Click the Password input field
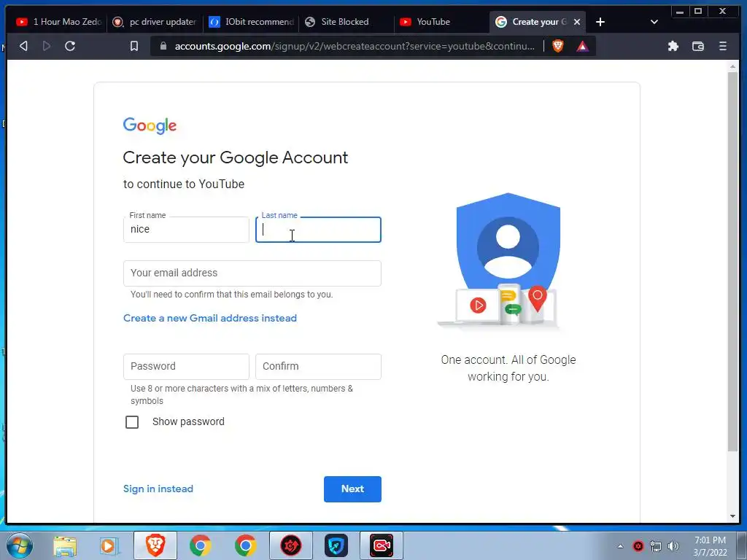 click(x=186, y=367)
